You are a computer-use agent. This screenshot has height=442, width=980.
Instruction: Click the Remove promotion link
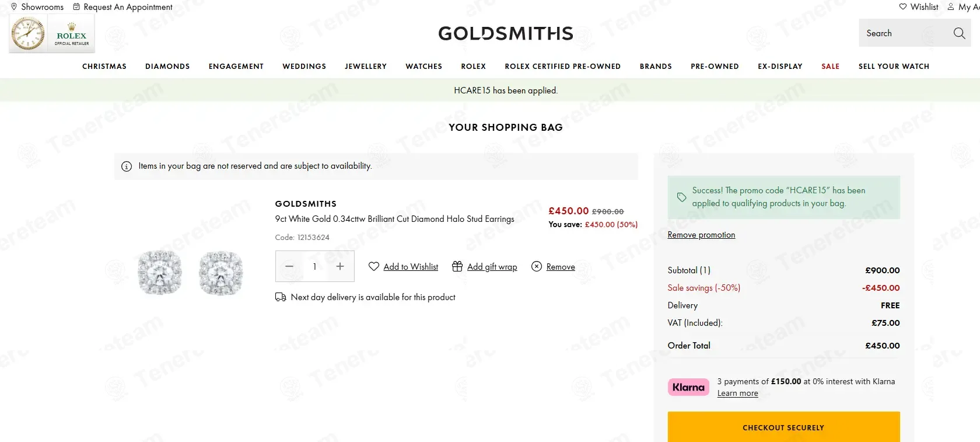pyautogui.click(x=701, y=235)
